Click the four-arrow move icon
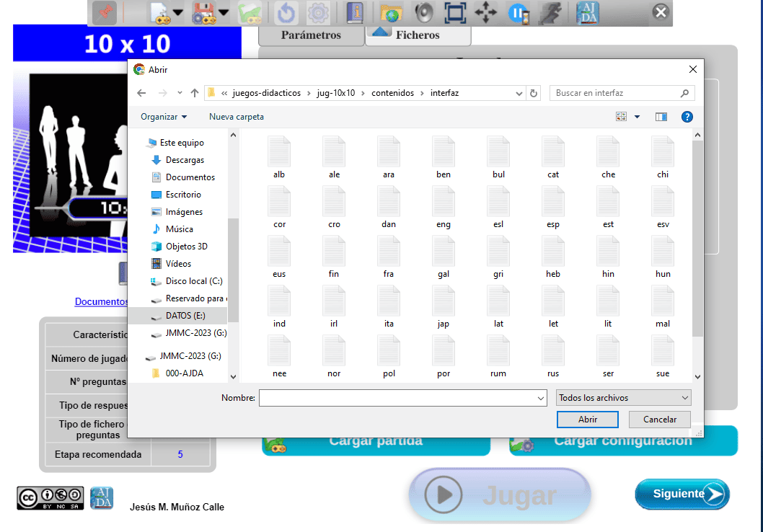 click(486, 13)
